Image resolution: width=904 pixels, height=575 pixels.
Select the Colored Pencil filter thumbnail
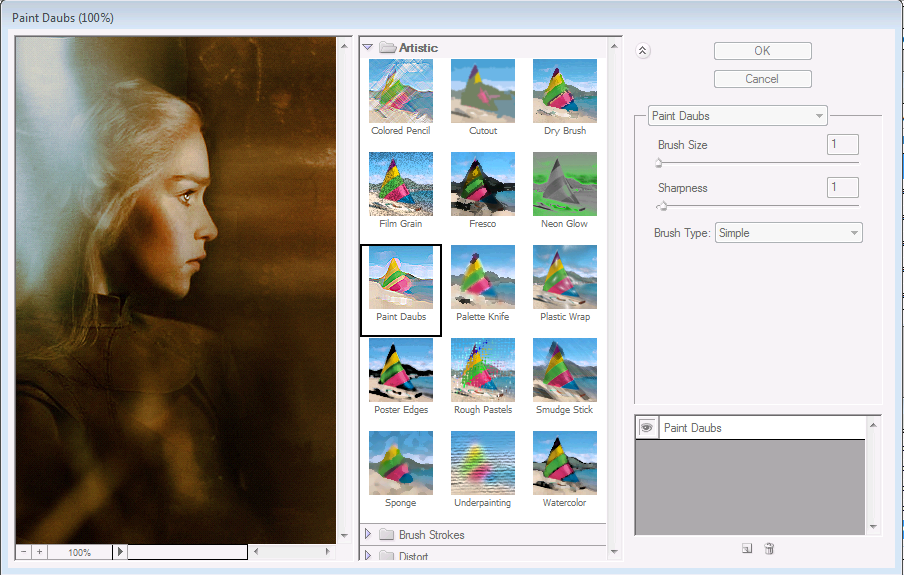pyautogui.click(x=401, y=91)
